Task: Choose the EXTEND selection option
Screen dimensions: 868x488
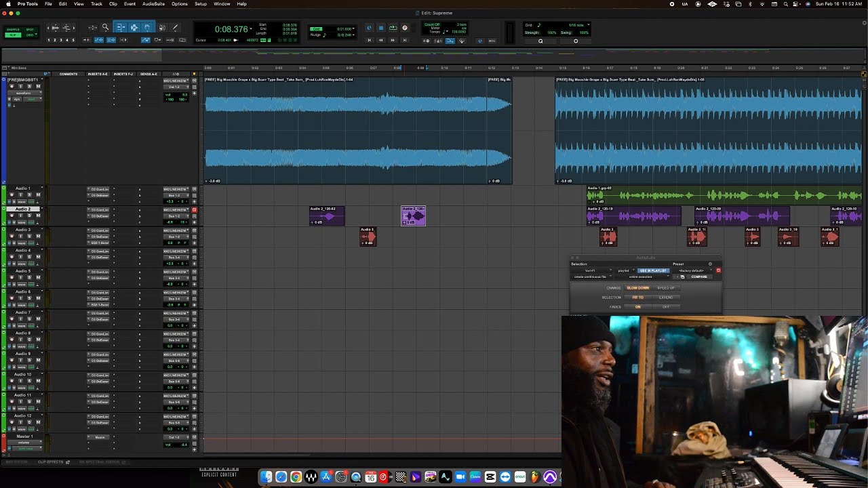Action: click(666, 298)
